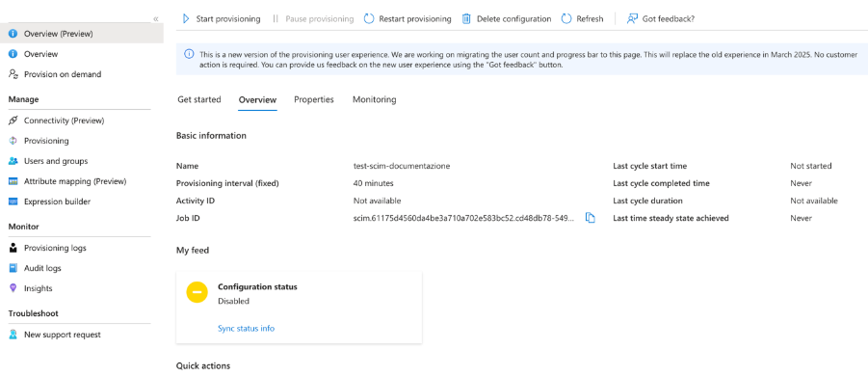Image resolution: width=868 pixels, height=376 pixels.
Task: Copy the Job ID with copy icon
Action: click(x=591, y=218)
